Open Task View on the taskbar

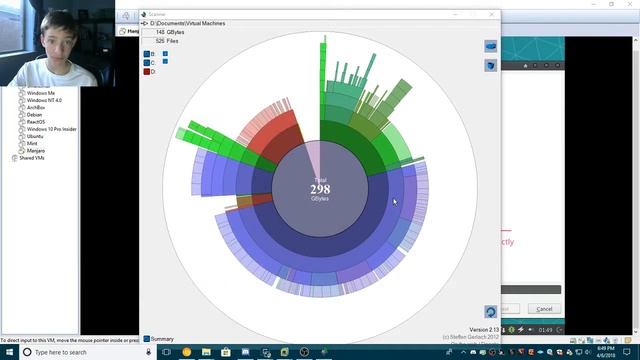click(166, 352)
